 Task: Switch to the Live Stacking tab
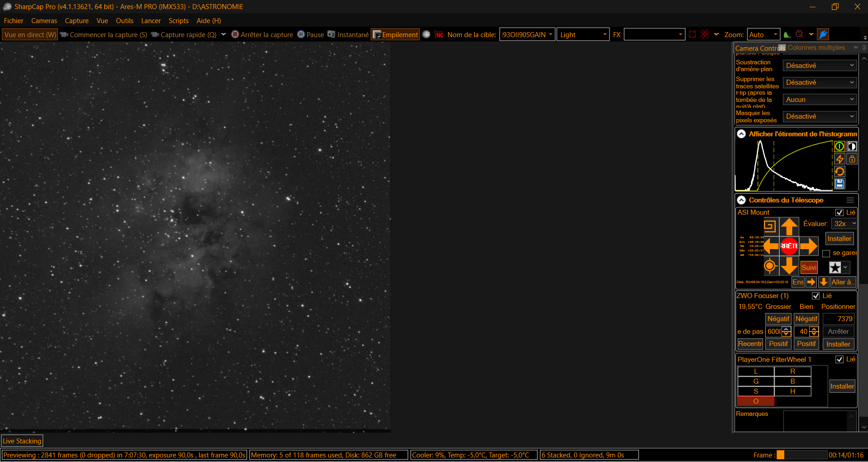pyautogui.click(x=22, y=441)
